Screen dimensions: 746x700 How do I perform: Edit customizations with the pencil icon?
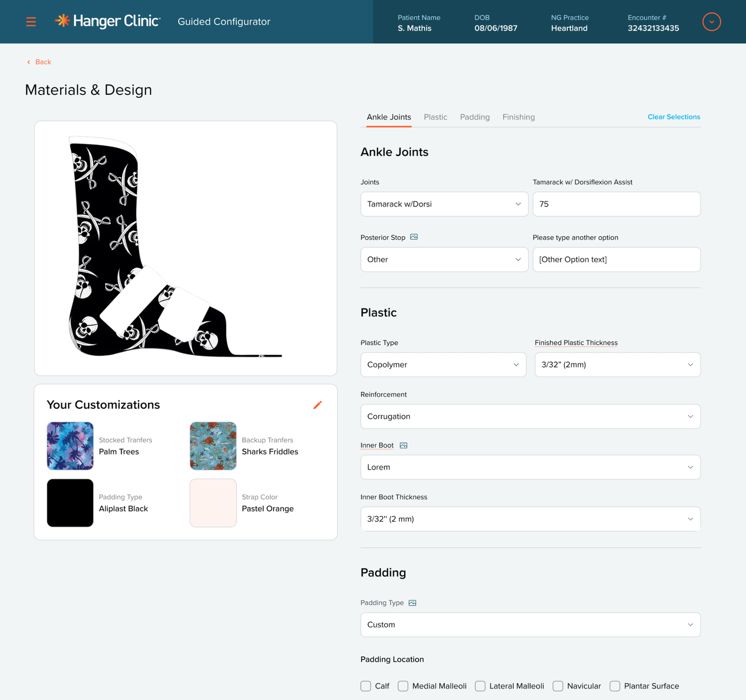(x=318, y=405)
